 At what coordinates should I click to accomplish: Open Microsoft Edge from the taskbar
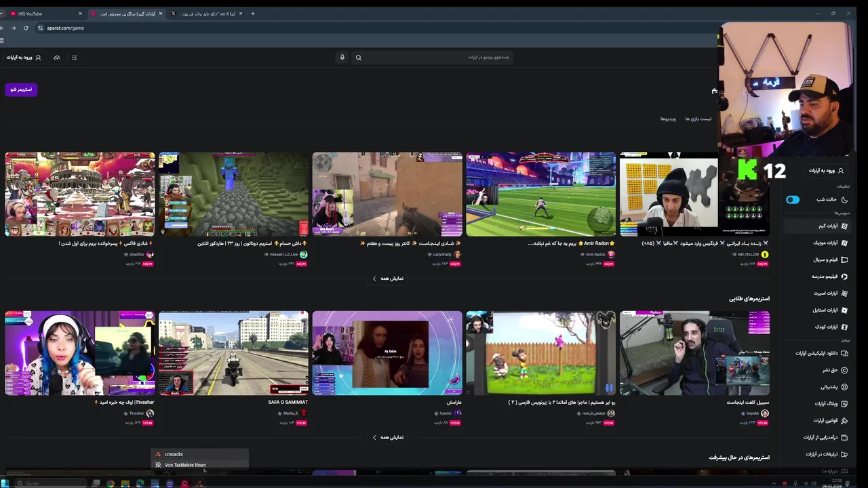pyautogui.click(x=140, y=483)
